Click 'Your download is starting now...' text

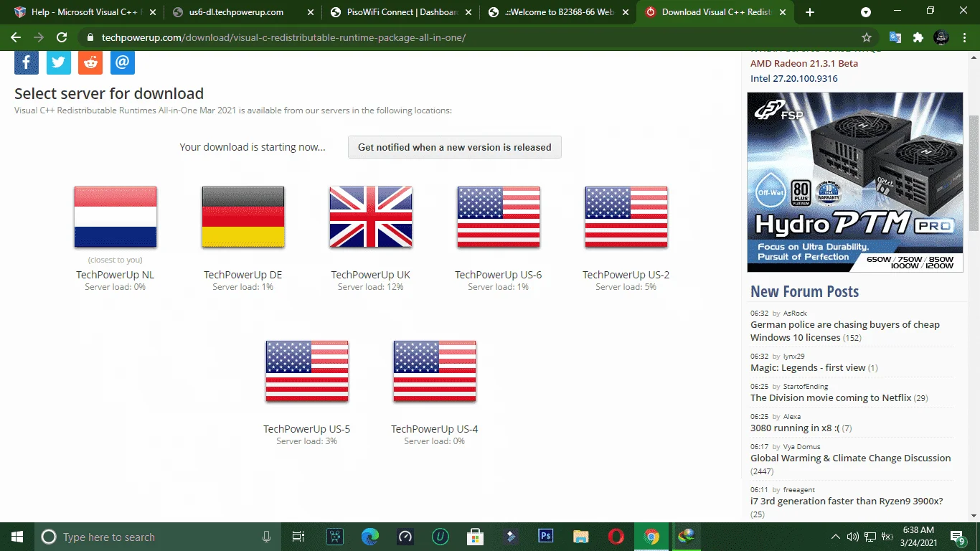[253, 147]
